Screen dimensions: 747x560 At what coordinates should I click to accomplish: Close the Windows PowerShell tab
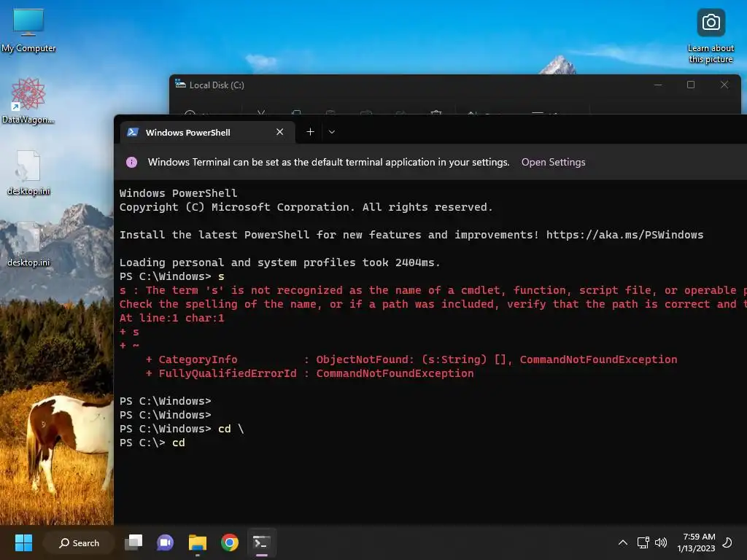[x=279, y=132]
